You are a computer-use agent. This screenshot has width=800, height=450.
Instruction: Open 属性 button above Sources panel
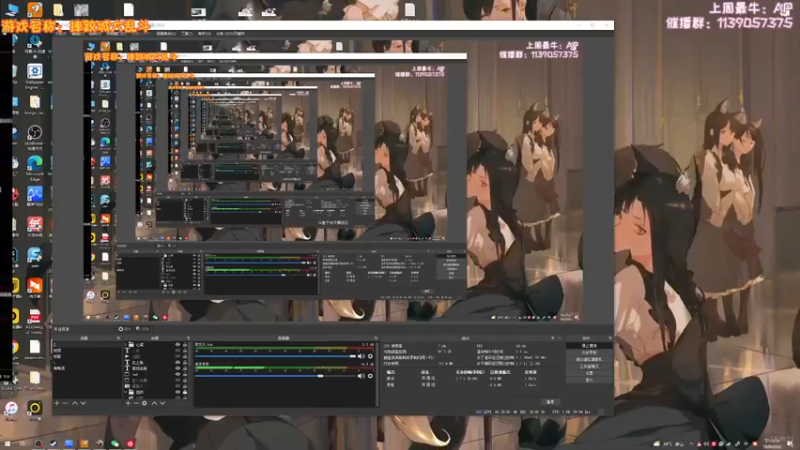(124, 329)
